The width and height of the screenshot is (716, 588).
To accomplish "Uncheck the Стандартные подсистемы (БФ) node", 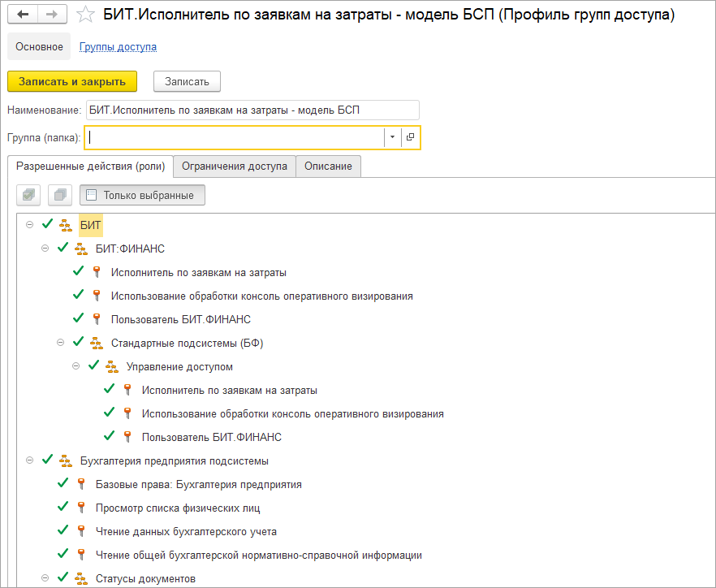I will point(79,342).
